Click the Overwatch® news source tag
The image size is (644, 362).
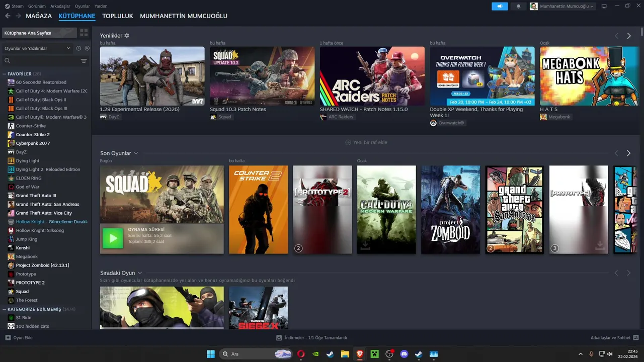coord(448,123)
